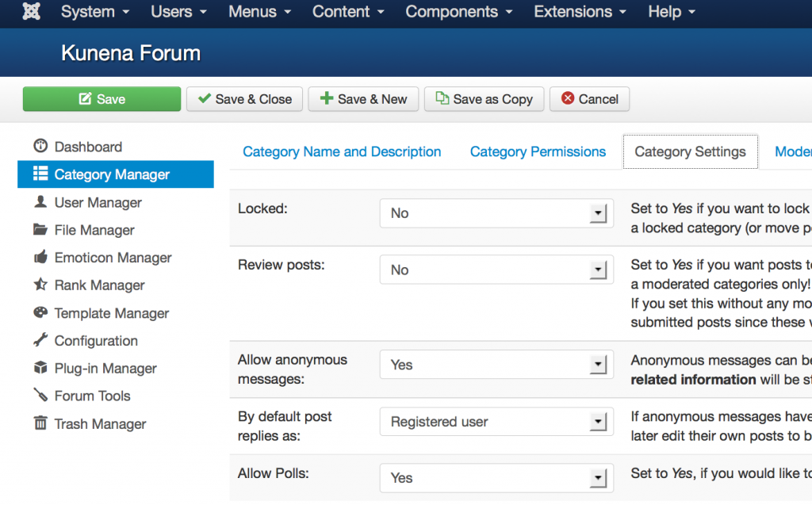
Task: Open Forum Tools in the sidebar
Action: pyautogui.click(x=82, y=396)
